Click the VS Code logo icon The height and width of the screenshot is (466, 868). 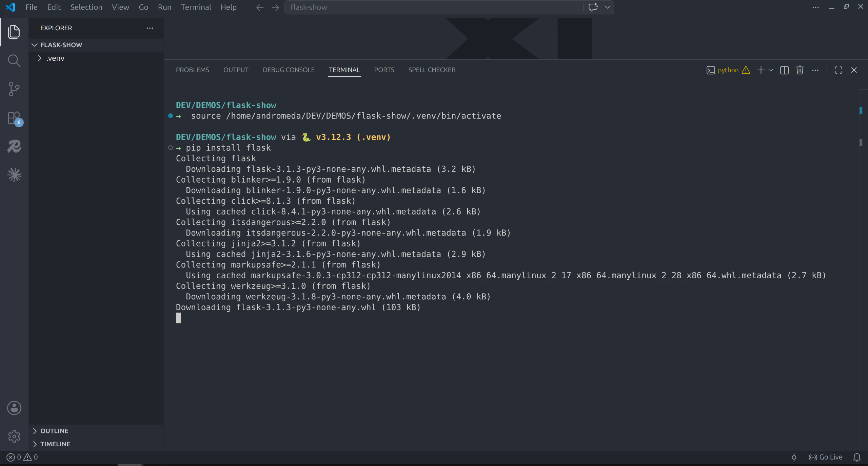click(x=11, y=7)
